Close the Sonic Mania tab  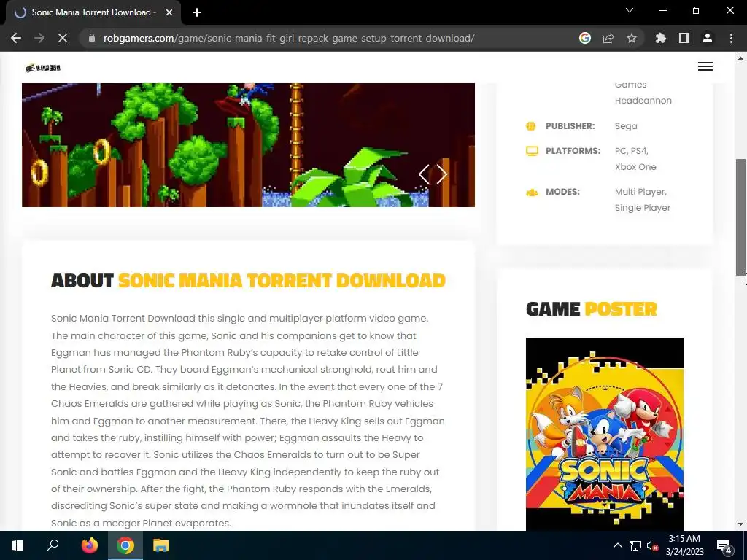169,12
